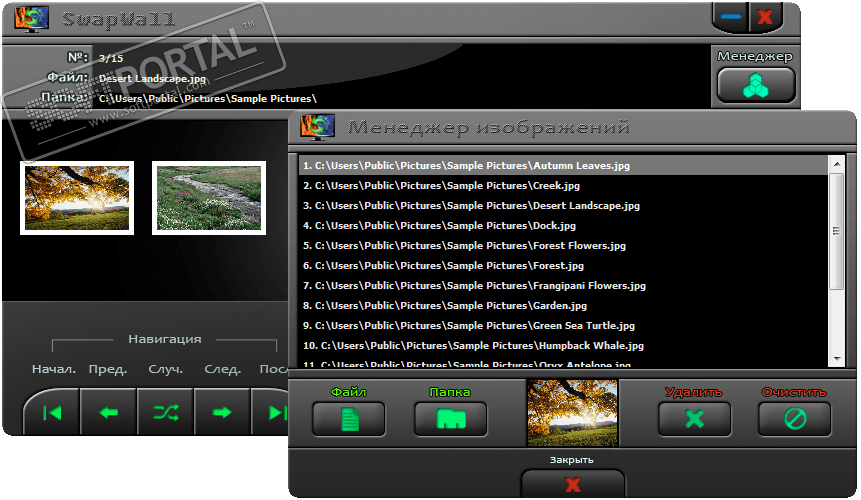Close the SwapWall main window with the red X
The height and width of the screenshot is (500, 861).
(x=765, y=17)
